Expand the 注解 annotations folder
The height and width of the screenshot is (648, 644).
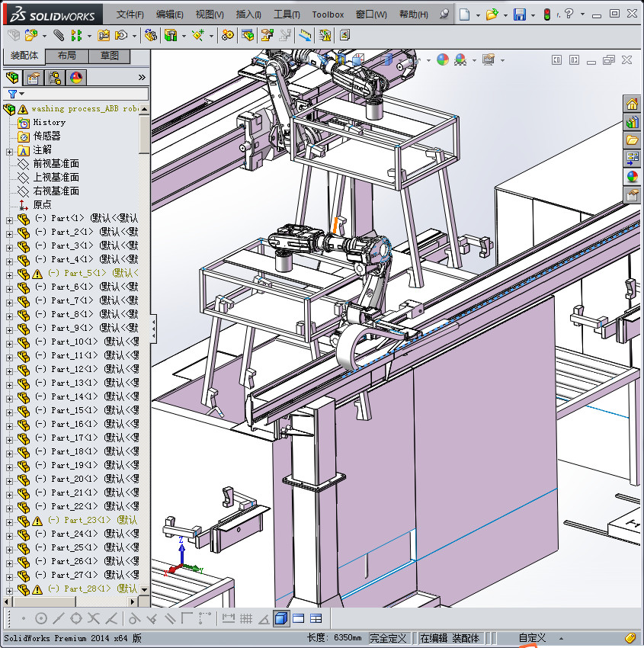click(x=9, y=150)
